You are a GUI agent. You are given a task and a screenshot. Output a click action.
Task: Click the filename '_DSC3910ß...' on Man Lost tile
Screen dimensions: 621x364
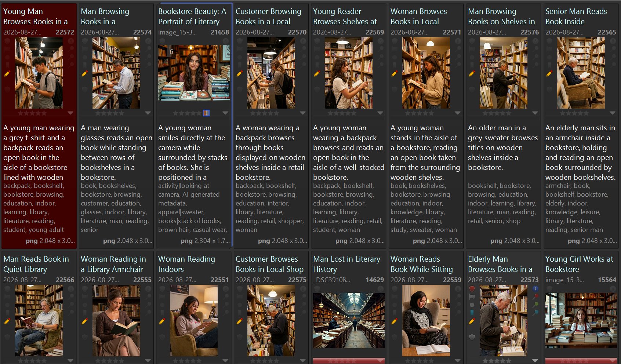(x=332, y=280)
